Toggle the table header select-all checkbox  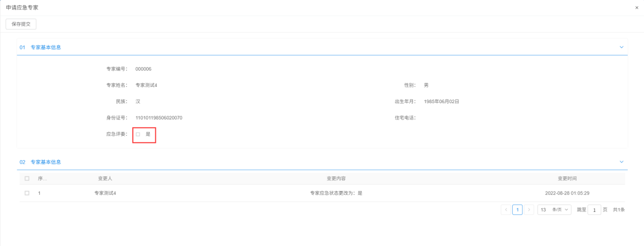click(27, 178)
